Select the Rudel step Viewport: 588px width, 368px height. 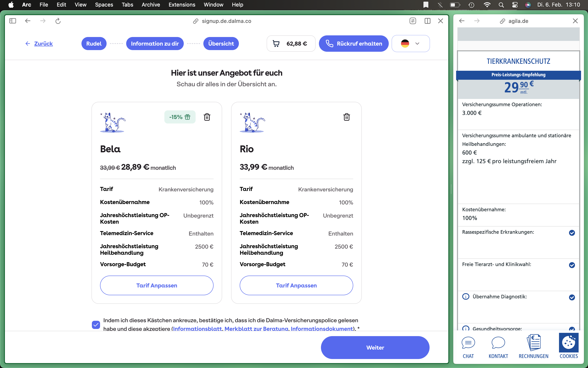coord(94,44)
